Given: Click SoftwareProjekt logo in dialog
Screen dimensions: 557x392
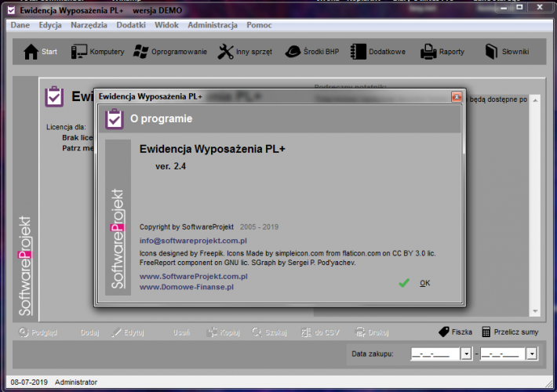Looking at the screenshot, I should click(118, 238).
